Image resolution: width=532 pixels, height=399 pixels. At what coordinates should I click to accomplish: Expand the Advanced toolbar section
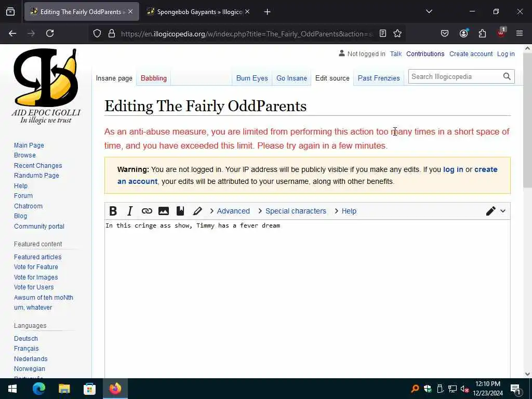coord(230,211)
